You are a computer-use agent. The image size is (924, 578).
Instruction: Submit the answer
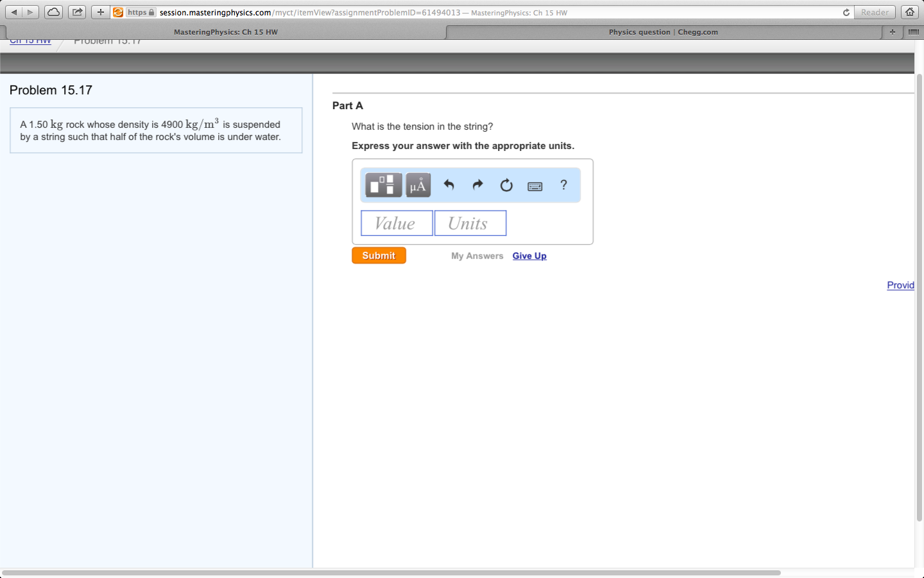pyautogui.click(x=379, y=256)
